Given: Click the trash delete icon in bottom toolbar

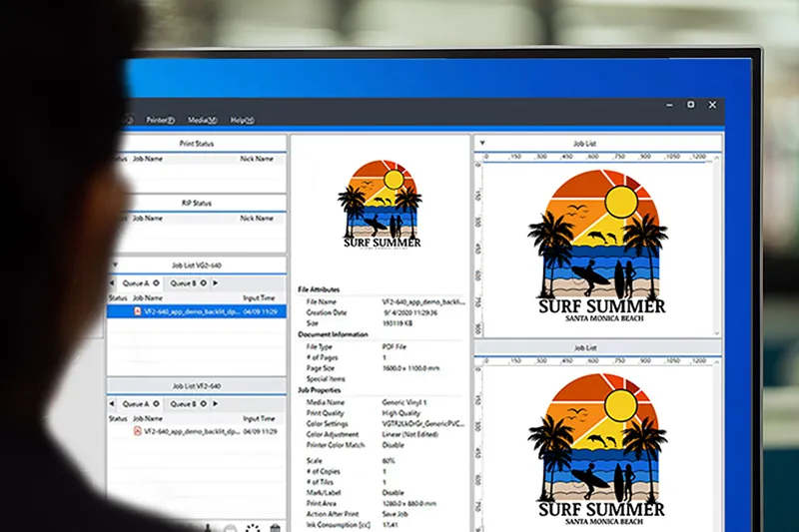Looking at the screenshot, I should (x=276, y=527).
